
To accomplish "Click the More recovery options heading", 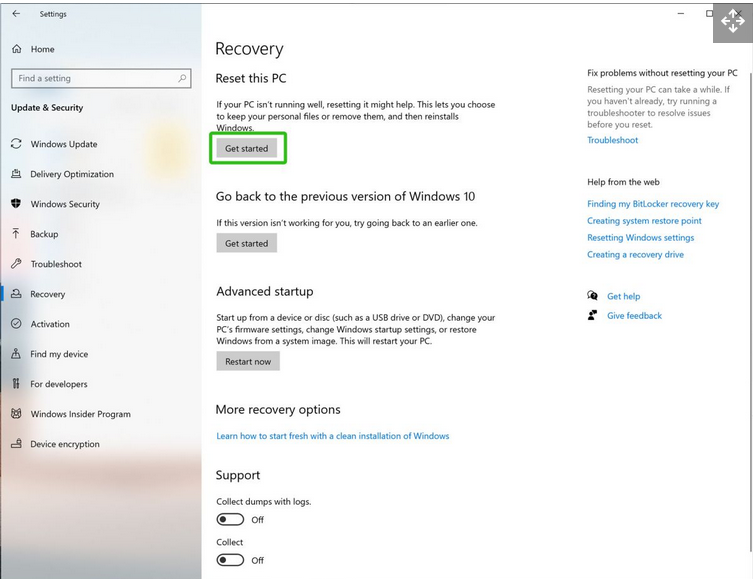I will [278, 410].
